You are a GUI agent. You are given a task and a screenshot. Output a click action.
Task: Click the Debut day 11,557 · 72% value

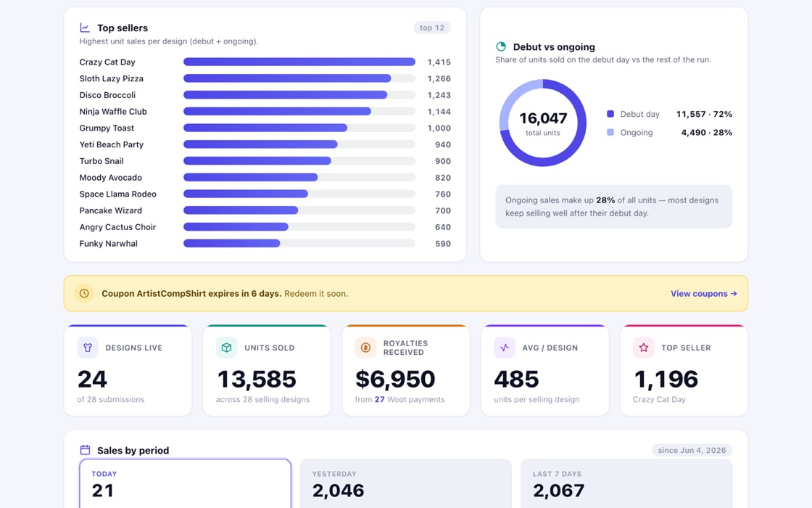click(704, 114)
